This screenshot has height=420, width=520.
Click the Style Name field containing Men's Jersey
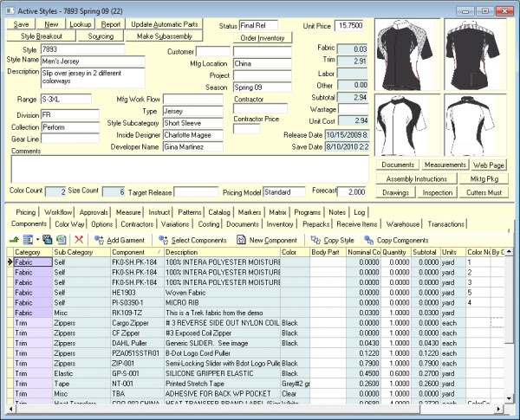(93, 60)
